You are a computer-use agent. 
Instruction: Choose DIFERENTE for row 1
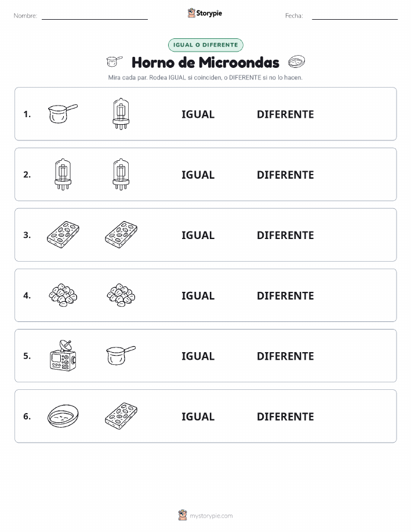[x=285, y=114]
